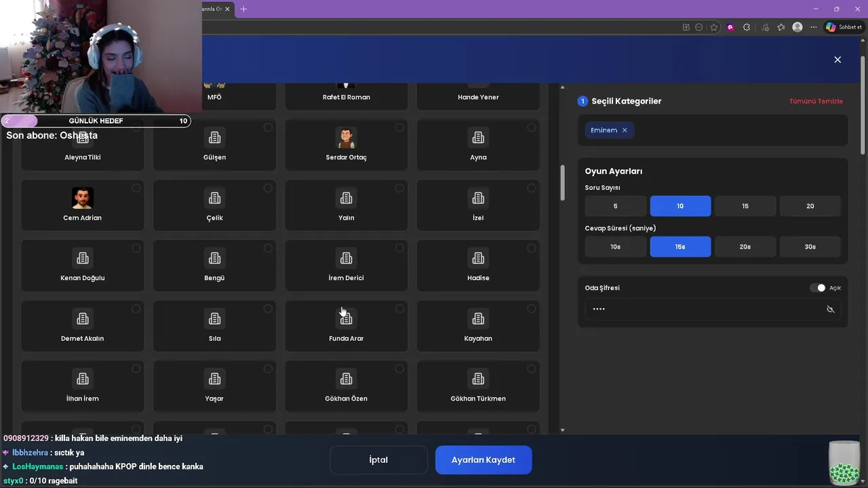Image resolution: width=868 pixels, height=488 pixels.
Task: Select the Rafet El Roman category label
Action: tap(346, 97)
